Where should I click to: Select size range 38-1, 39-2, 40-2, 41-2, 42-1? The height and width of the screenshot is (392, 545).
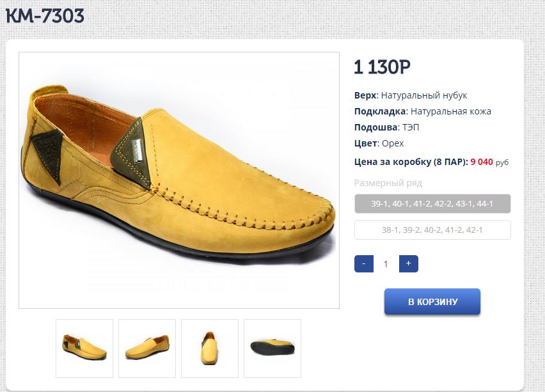[x=432, y=230]
